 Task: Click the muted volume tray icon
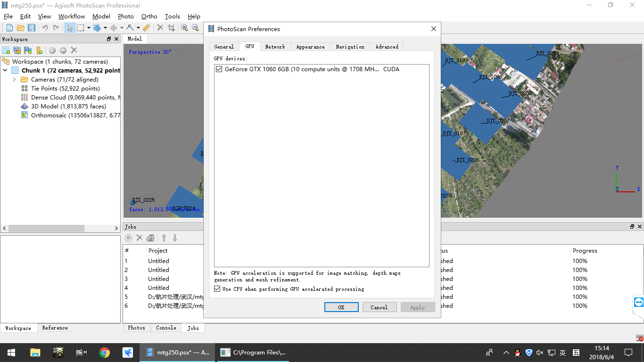(x=540, y=353)
